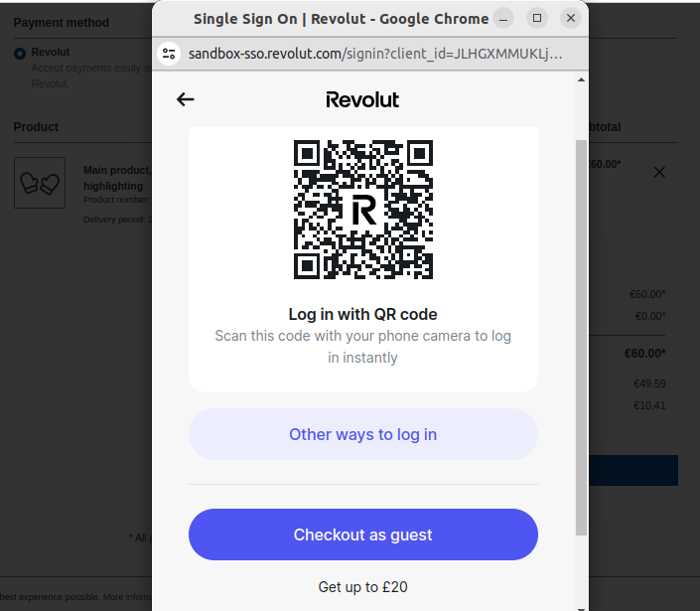Close the Single Sign On popup window
The image size is (700, 611).
pos(571,18)
